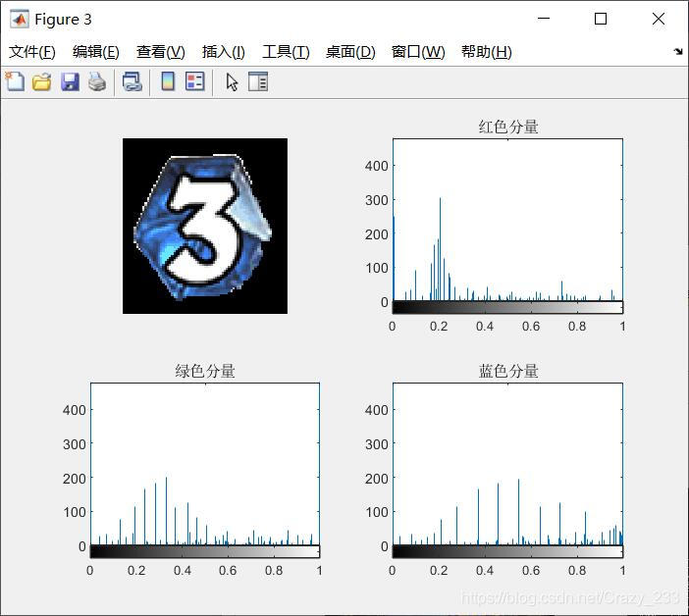
Task: Click the Figure 3 window title
Action: click(x=63, y=20)
